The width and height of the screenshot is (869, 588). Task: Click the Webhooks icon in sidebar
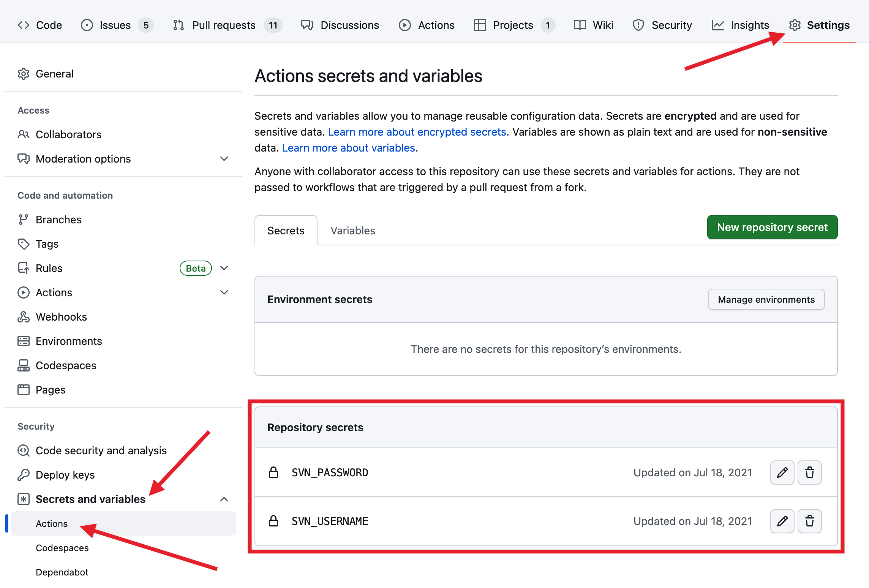pos(24,317)
